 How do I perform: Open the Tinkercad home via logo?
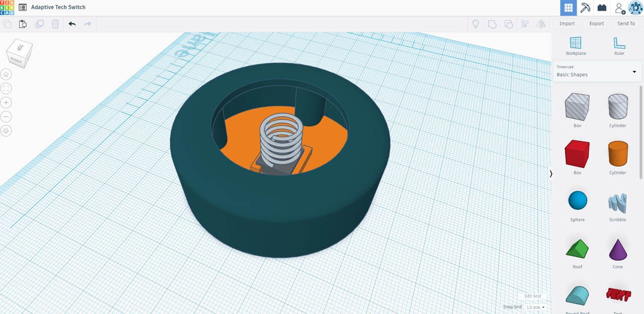click(x=7, y=7)
